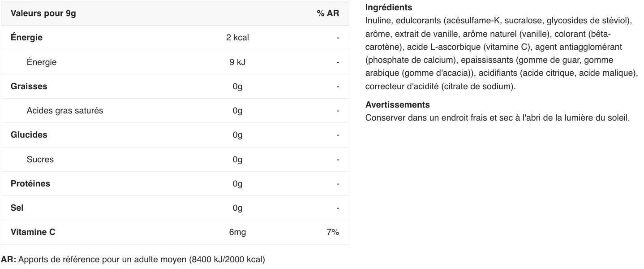Select the Graisses row label
The image size is (644, 269).
pyautogui.click(x=29, y=86)
